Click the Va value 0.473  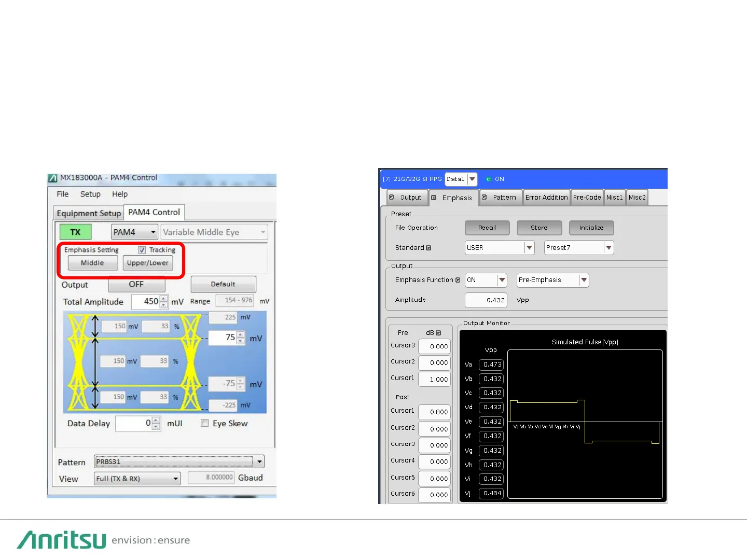click(x=491, y=365)
